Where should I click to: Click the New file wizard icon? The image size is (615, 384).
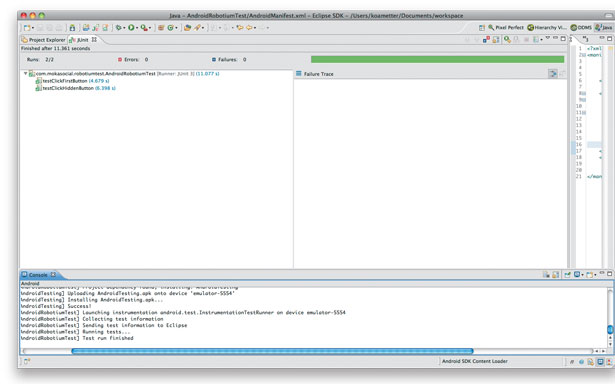pos(27,28)
